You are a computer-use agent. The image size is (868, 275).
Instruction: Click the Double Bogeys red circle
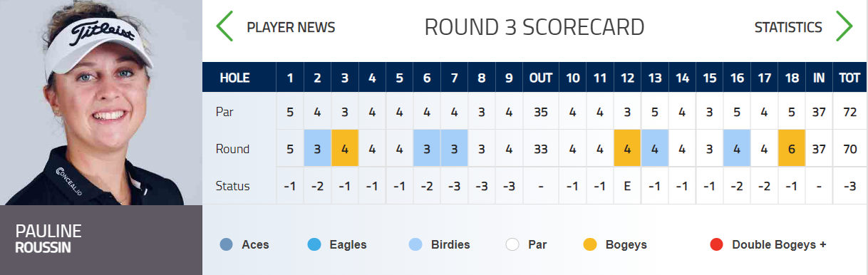(x=716, y=244)
